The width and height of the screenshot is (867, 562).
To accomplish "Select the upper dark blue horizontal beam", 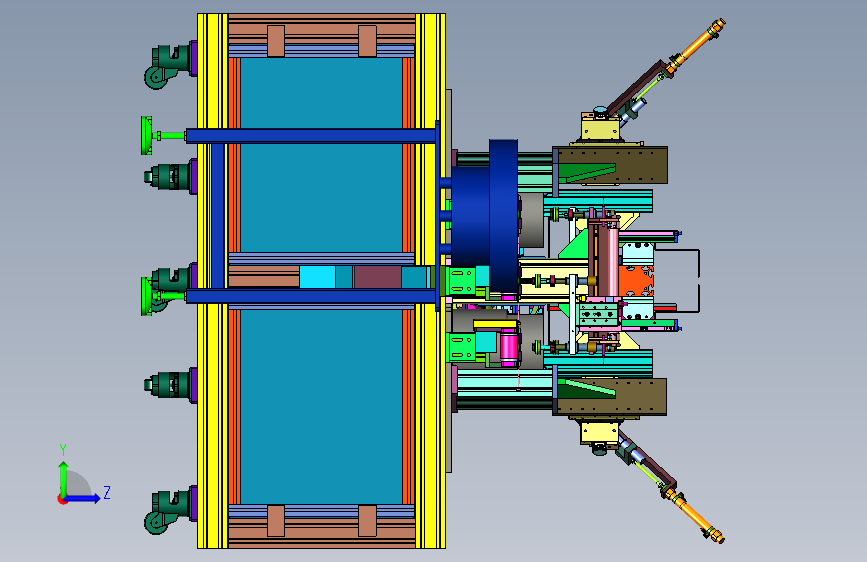I will click(311, 136).
